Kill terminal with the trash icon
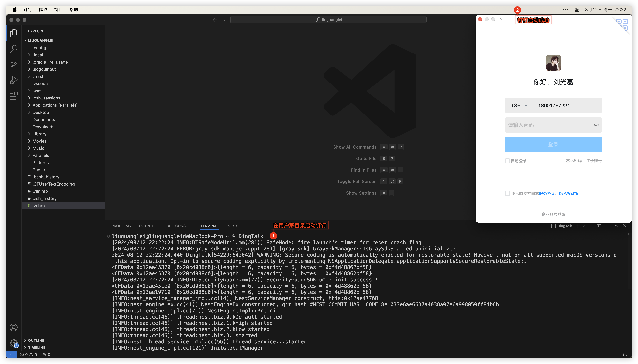 click(599, 226)
